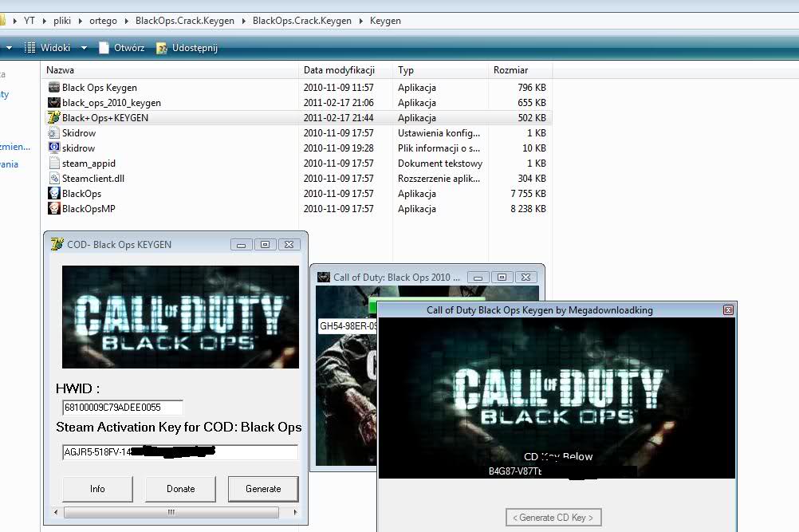Screen dimensions: 799x532
Task: Click the Widoki views icon in toolbar
Action: (30, 47)
